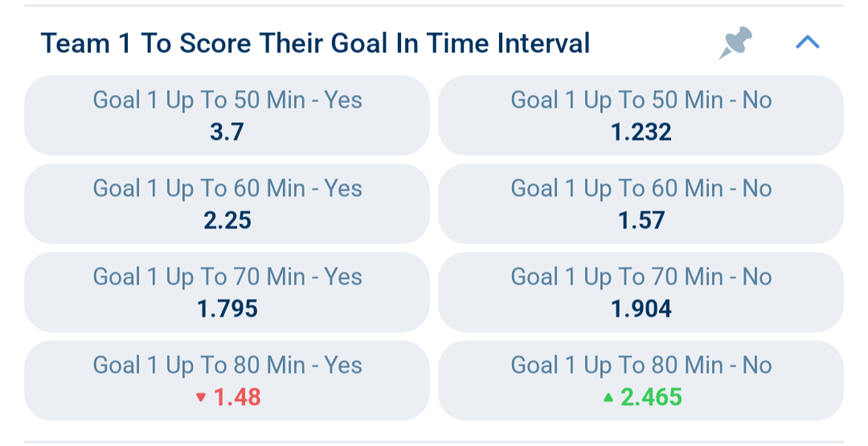Tap the 3.7 odds value

point(227,132)
